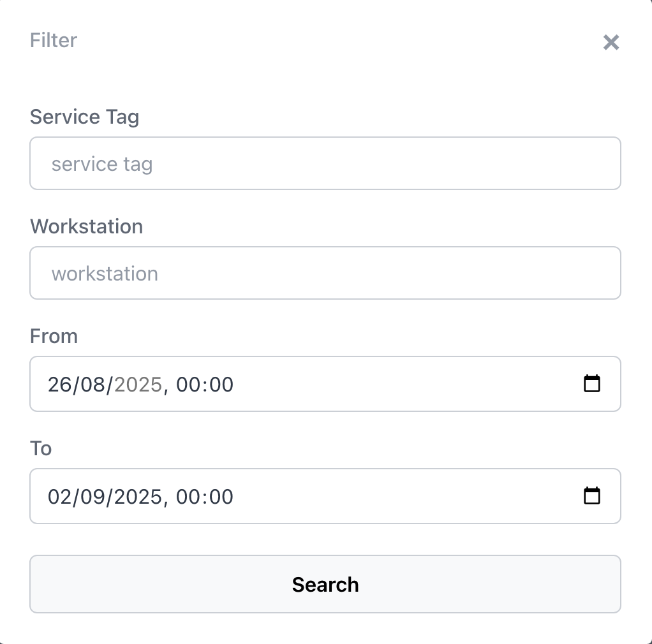
Task: Click into the service tag input field
Action: [325, 164]
